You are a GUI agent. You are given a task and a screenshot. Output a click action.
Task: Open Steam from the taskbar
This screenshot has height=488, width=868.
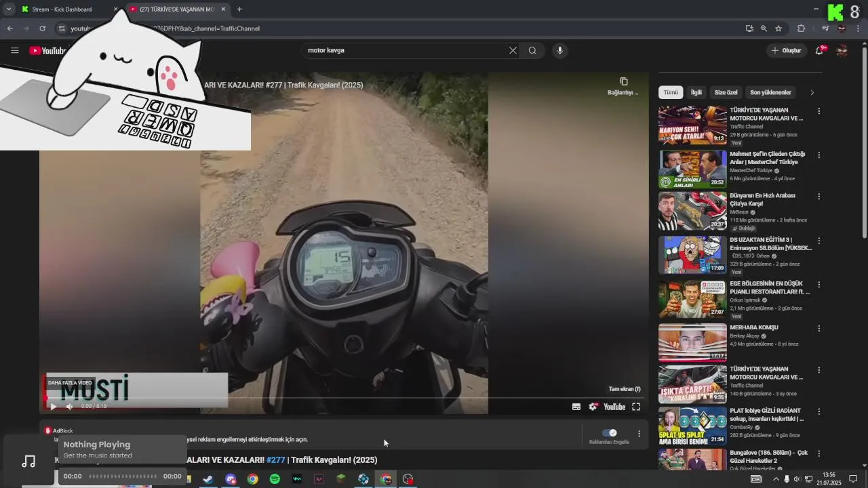[208, 479]
